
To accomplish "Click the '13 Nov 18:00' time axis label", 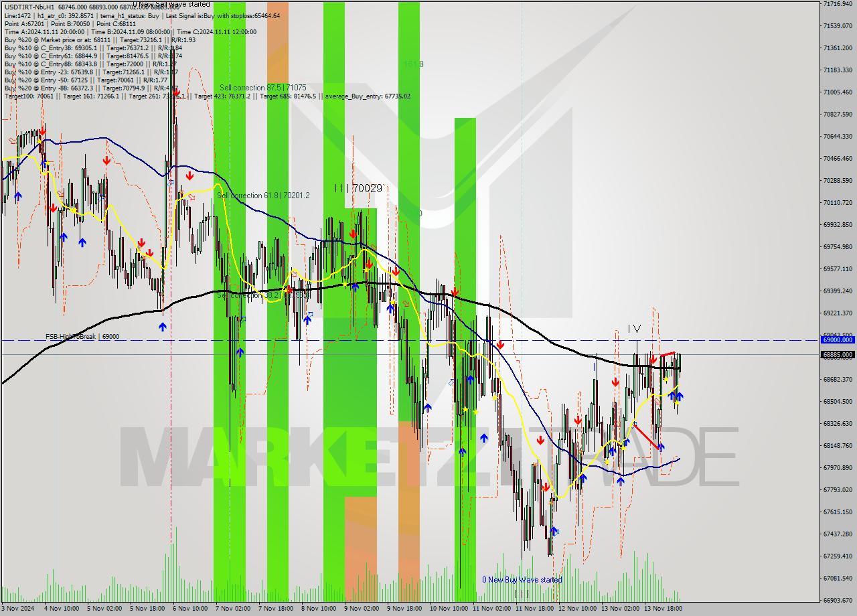I will (x=663, y=609).
